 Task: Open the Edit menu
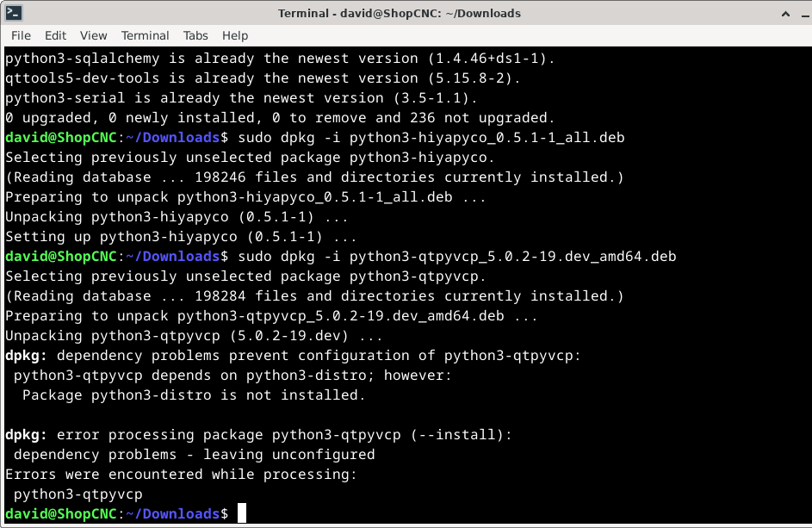click(x=55, y=35)
